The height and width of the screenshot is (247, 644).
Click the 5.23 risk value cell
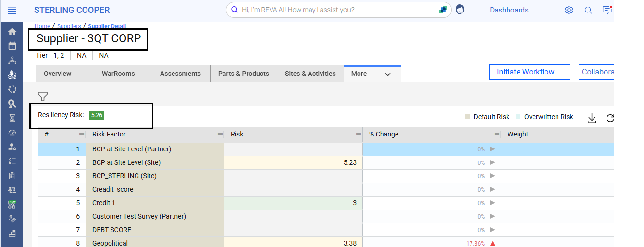(x=293, y=162)
